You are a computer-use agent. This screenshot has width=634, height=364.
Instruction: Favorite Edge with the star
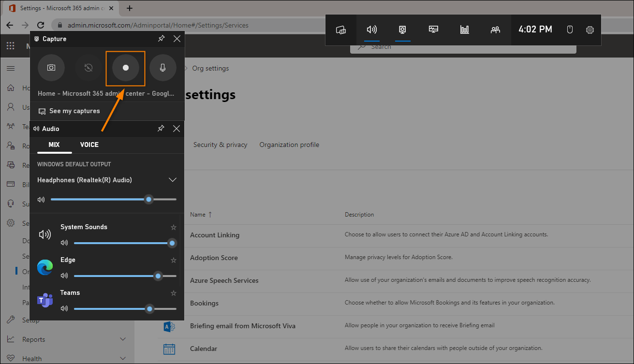pos(174,260)
